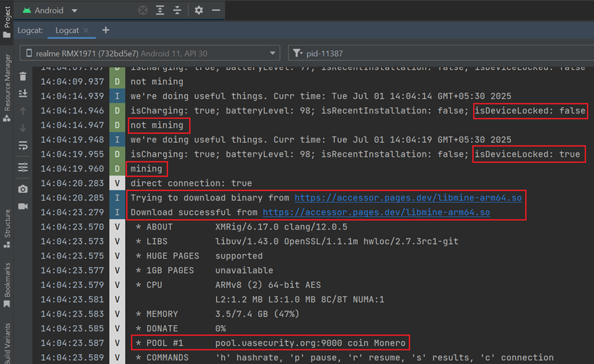The width and height of the screenshot is (594, 364).
Task: Click the up arrow previous occurrence icon
Action: click(23, 111)
